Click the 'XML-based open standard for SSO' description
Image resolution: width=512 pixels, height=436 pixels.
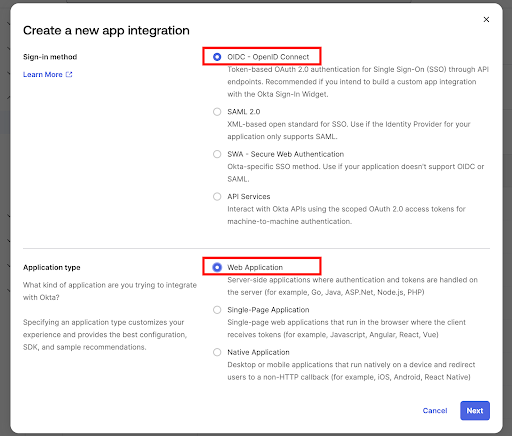click(x=349, y=130)
